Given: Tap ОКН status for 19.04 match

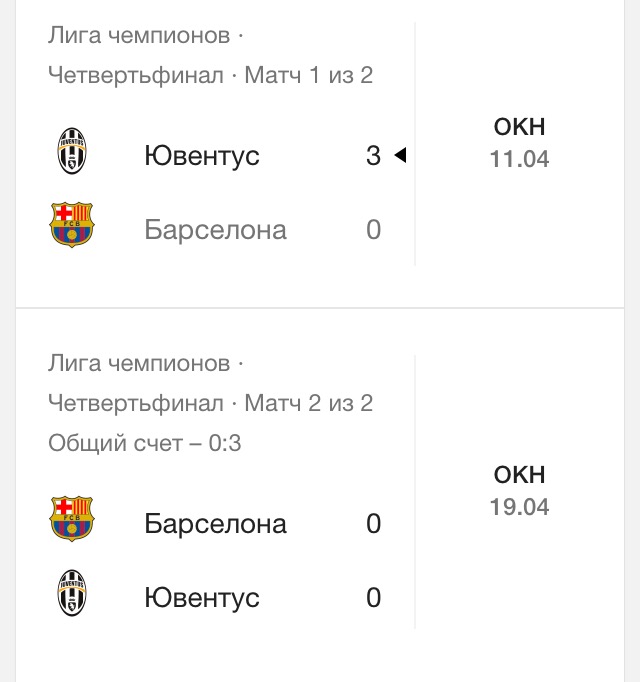Looking at the screenshot, I should (x=519, y=475).
